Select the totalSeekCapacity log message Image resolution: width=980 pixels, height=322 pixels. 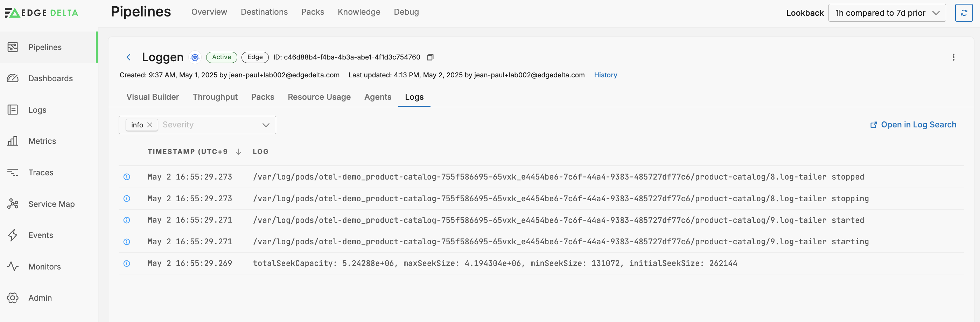pyautogui.click(x=495, y=264)
